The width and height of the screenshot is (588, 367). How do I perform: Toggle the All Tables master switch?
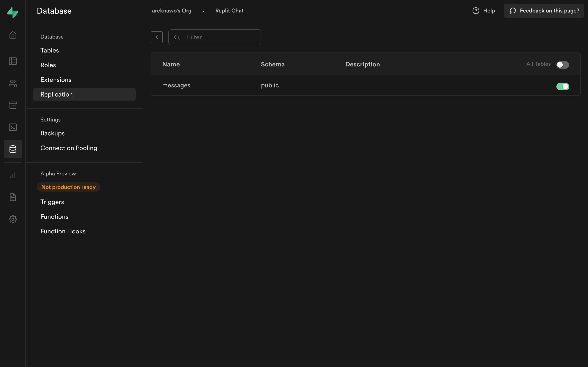click(563, 64)
